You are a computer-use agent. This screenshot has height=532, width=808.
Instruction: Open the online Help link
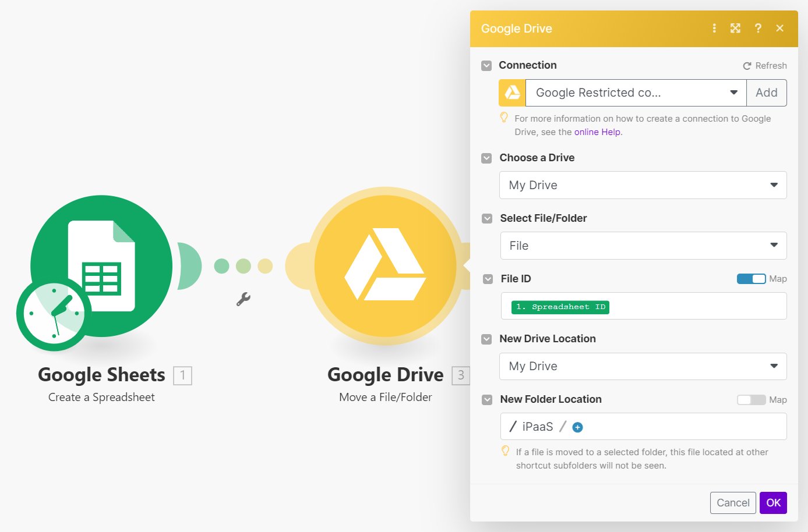click(597, 132)
